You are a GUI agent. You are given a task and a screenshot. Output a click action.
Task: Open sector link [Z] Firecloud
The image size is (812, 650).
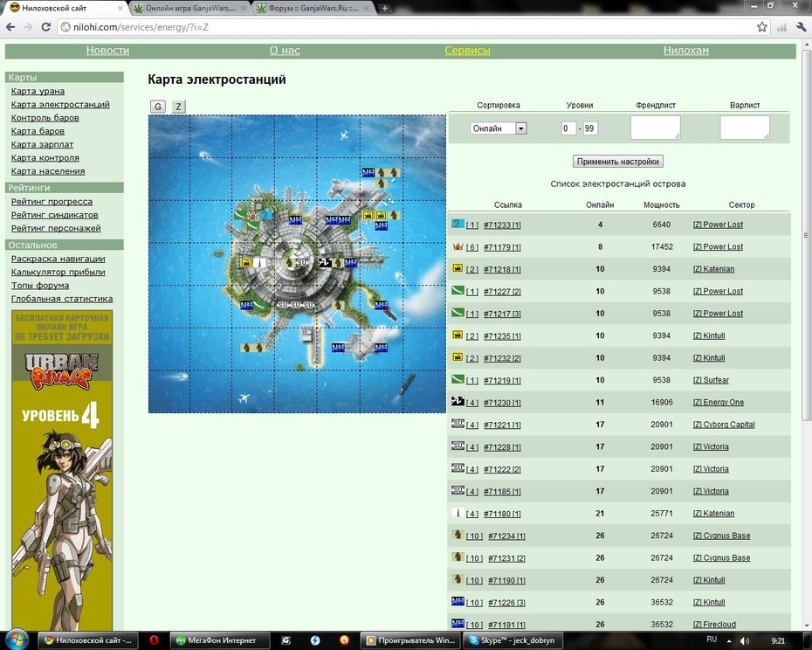(x=714, y=625)
